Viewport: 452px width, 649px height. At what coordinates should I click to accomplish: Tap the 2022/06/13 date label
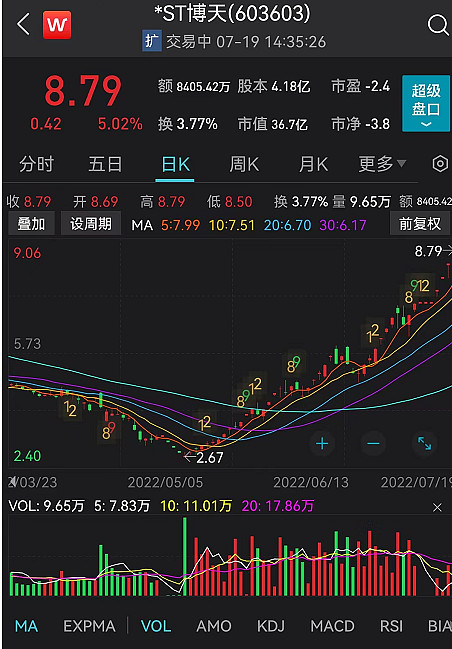coord(311,482)
